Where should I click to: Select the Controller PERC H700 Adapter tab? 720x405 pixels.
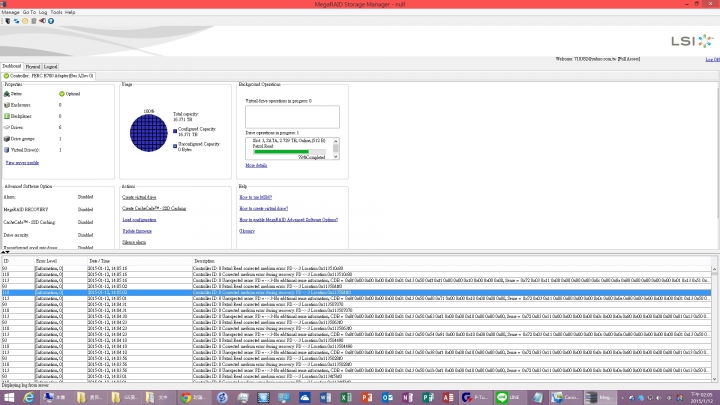coord(48,76)
